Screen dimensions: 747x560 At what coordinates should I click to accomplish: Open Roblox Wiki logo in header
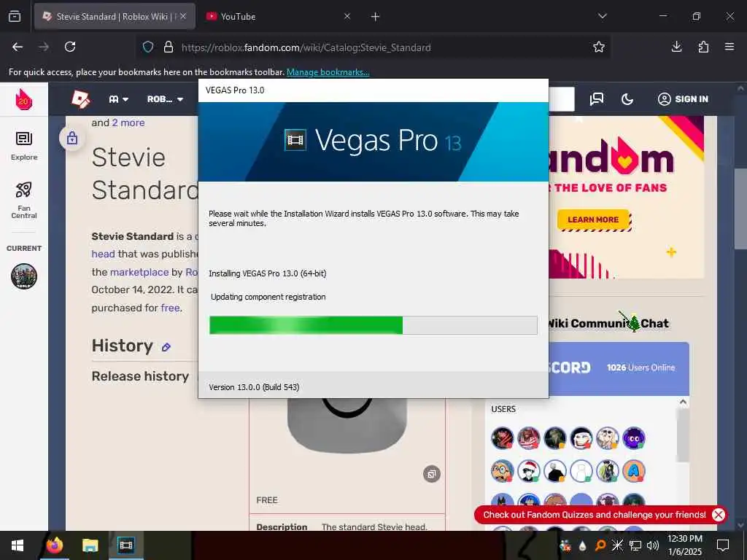(x=80, y=99)
